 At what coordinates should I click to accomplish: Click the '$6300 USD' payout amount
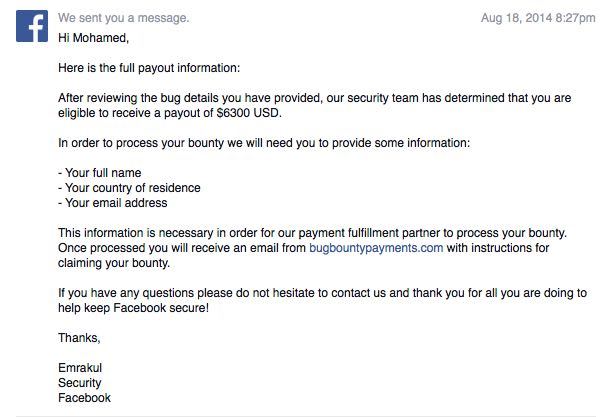pos(248,113)
